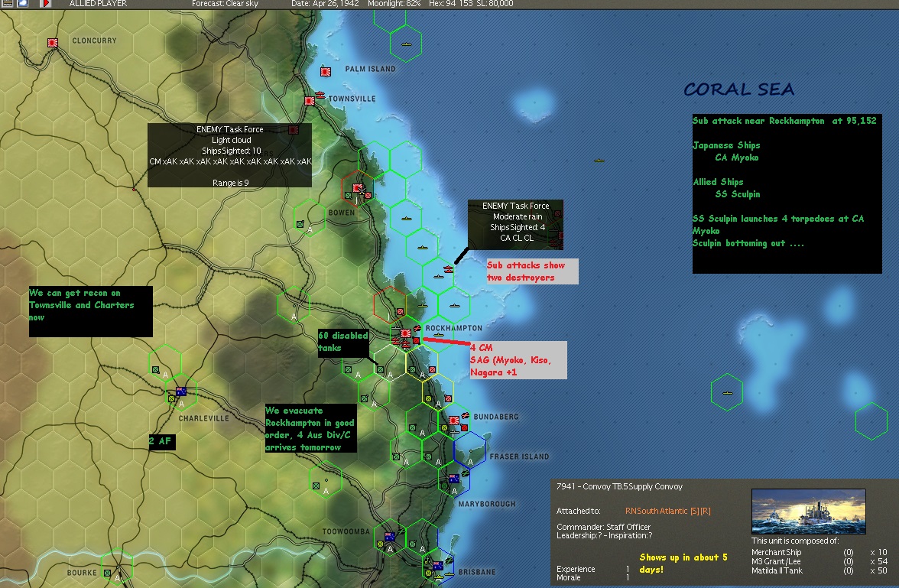899x588 pixels.
Task: Click the MARYBOROUGH city label
Action: (x=487, y=504)
